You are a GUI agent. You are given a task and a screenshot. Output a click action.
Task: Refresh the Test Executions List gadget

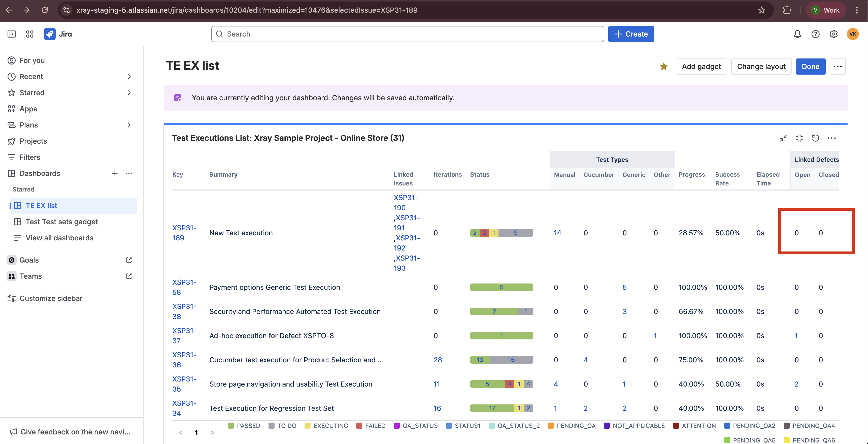[815, 138]
